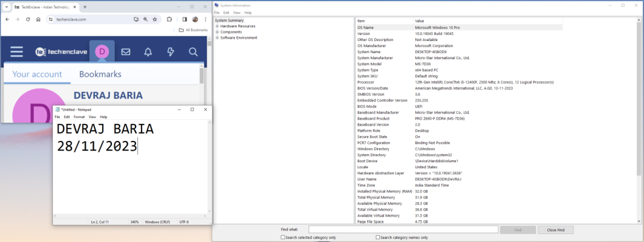This screenshot has height=242, width=644.
Task: Open the Chrome tab search dropdown
Action: point(6,7)
